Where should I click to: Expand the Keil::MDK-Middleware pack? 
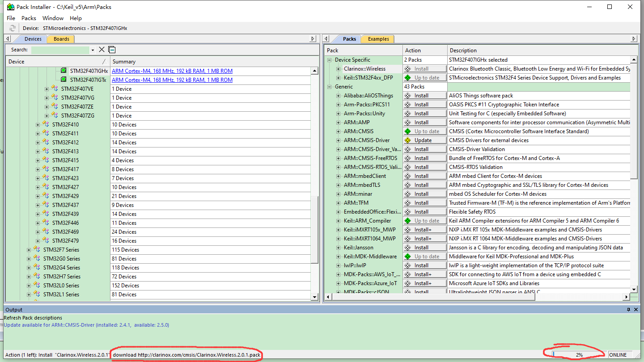(339, 257)
